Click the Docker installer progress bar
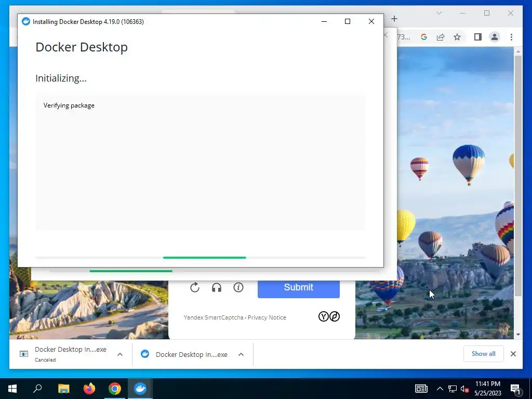Image resolution: width=532 pixels, height=399 pixels. 201,258
